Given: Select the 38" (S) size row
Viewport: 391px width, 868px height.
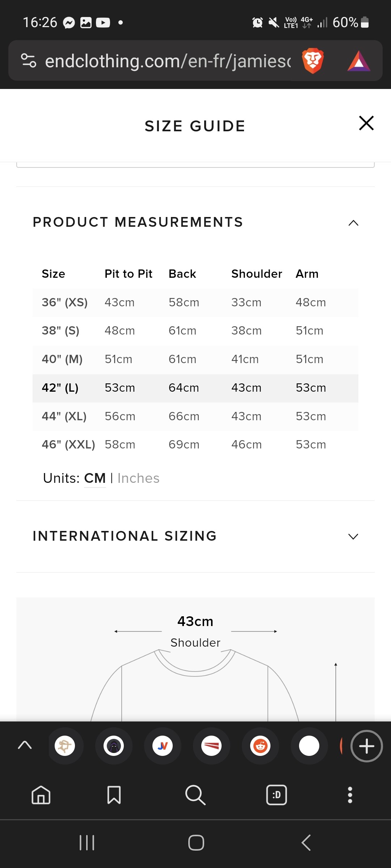Looking at the screenshot, I should coord(195,331).
